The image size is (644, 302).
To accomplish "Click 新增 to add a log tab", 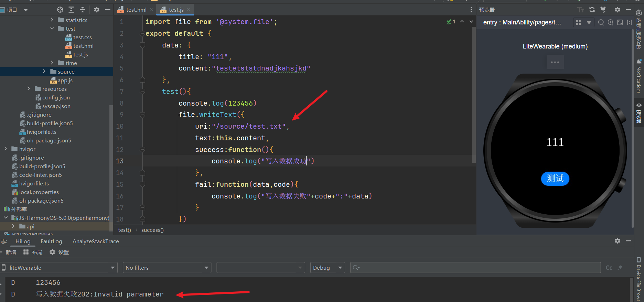I will click(x=8, y=252).
